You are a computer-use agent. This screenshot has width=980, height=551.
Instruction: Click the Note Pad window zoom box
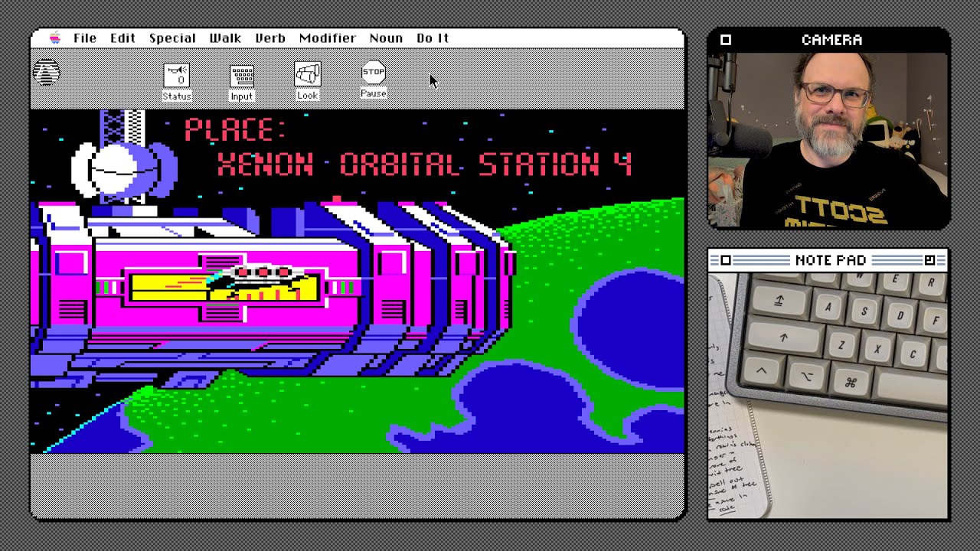(x=929, y=260)
